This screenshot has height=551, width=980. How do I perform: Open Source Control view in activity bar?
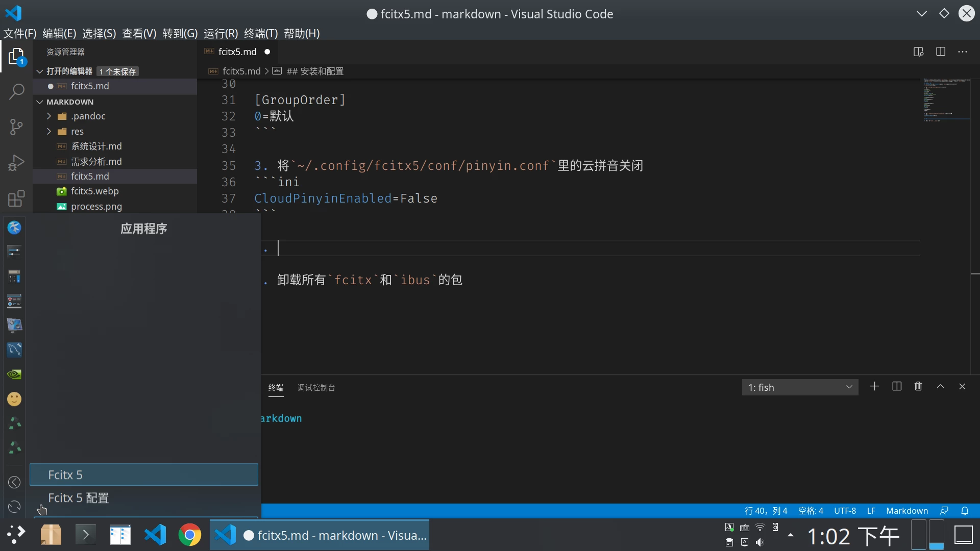(x=16, y=127)
